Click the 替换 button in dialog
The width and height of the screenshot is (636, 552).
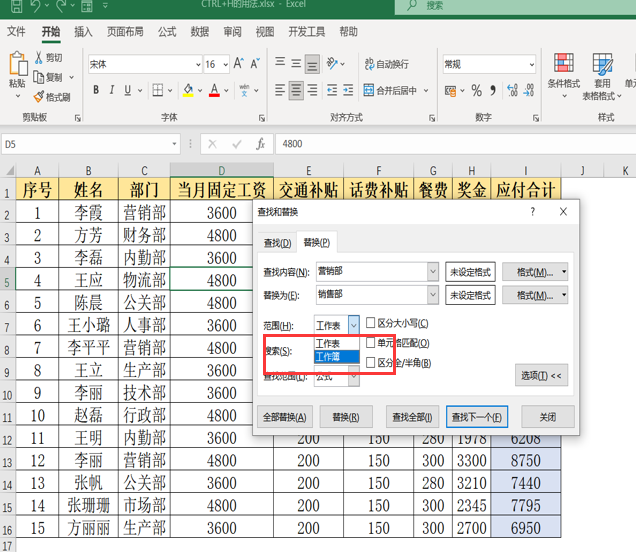pos(346,417)
